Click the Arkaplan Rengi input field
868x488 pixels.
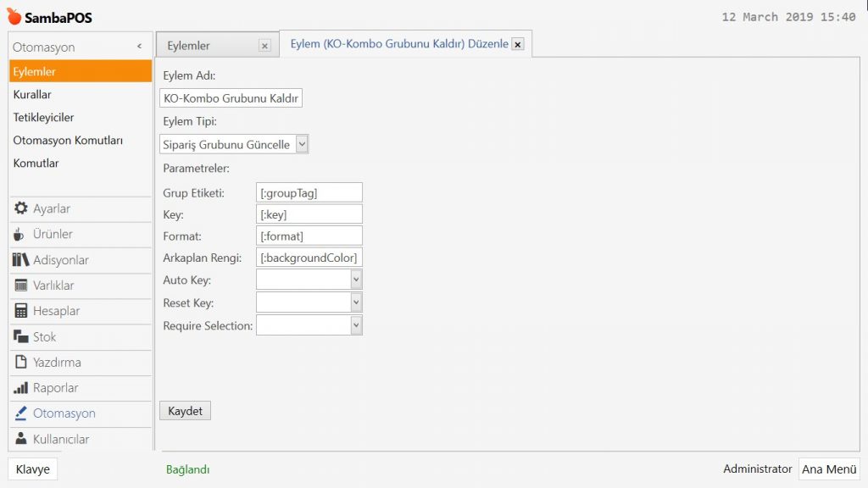pos(309,258)
